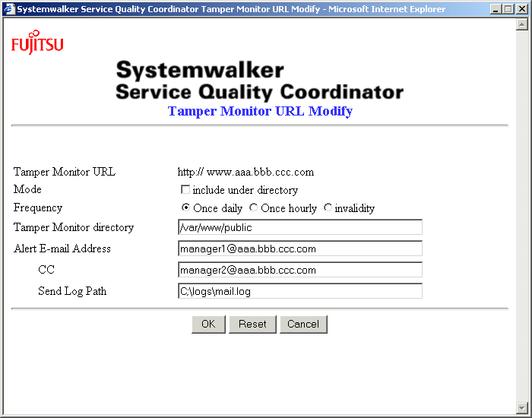
Task: Click the Reset button
Action: [x=252, y=324]
